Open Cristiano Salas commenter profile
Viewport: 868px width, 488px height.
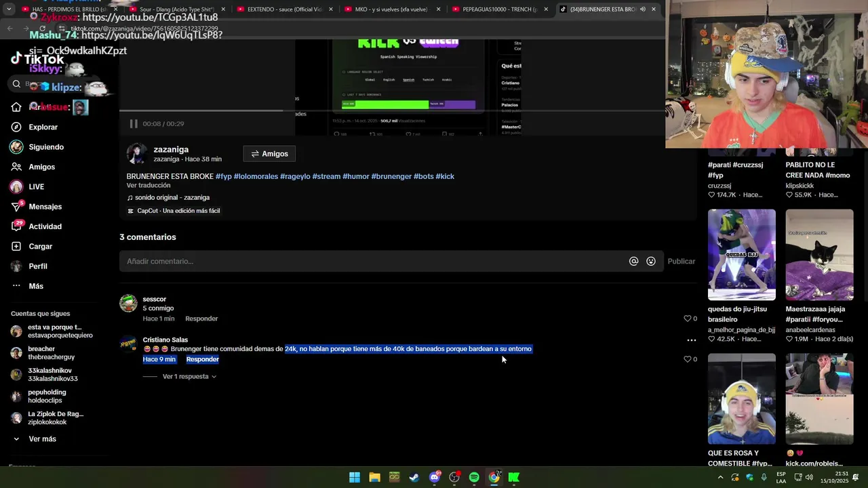(165, 340)
